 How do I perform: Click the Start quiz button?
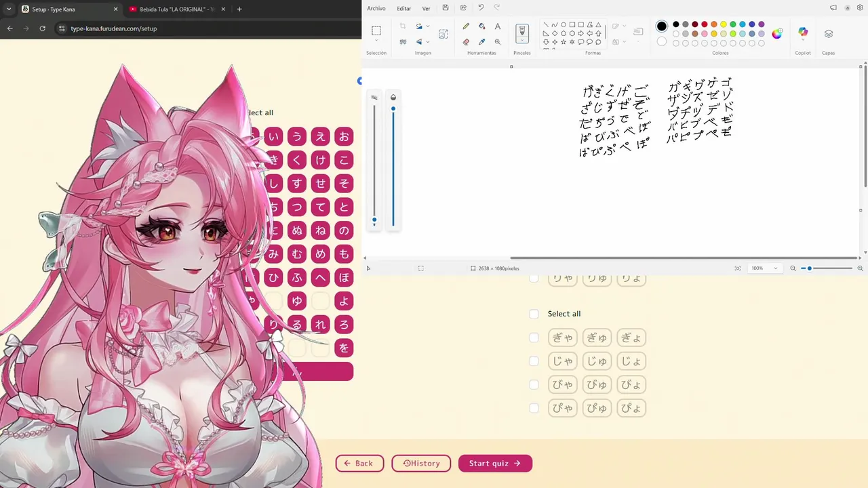point(495,464)
